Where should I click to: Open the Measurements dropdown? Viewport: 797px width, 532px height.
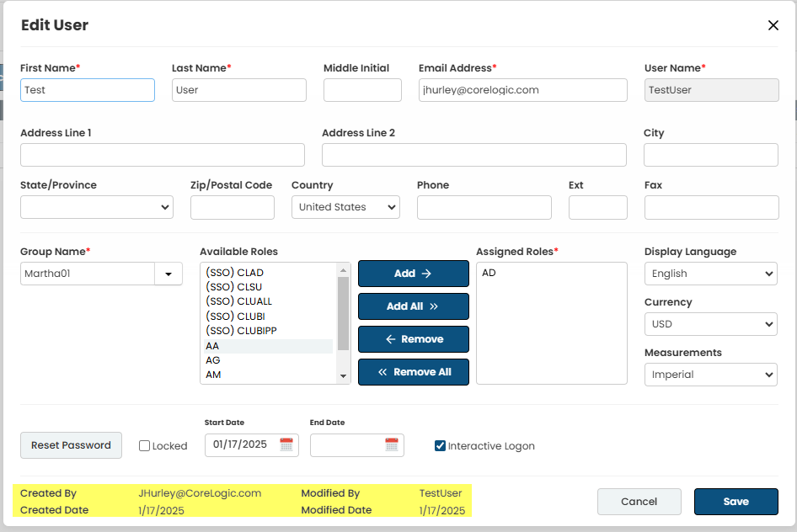pyautogui.click(x=710, y=375)
